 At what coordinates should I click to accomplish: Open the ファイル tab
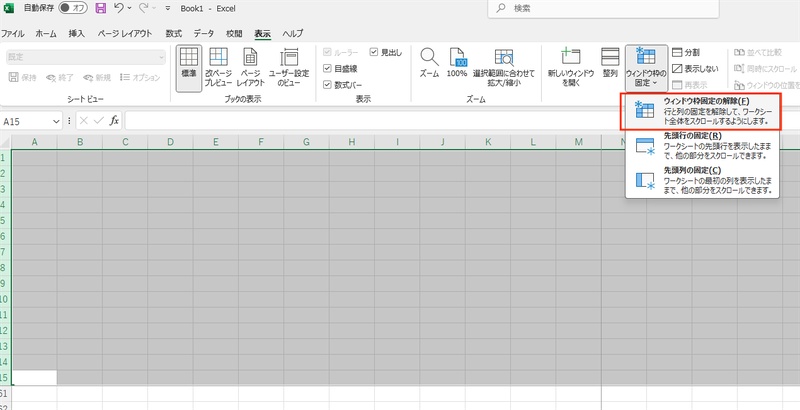point(12,34)
